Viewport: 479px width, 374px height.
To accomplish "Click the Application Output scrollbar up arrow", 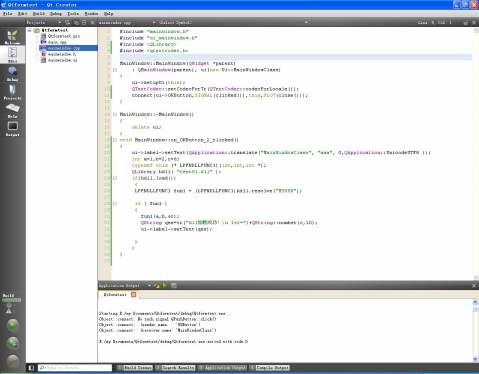I will pos(475,302).
